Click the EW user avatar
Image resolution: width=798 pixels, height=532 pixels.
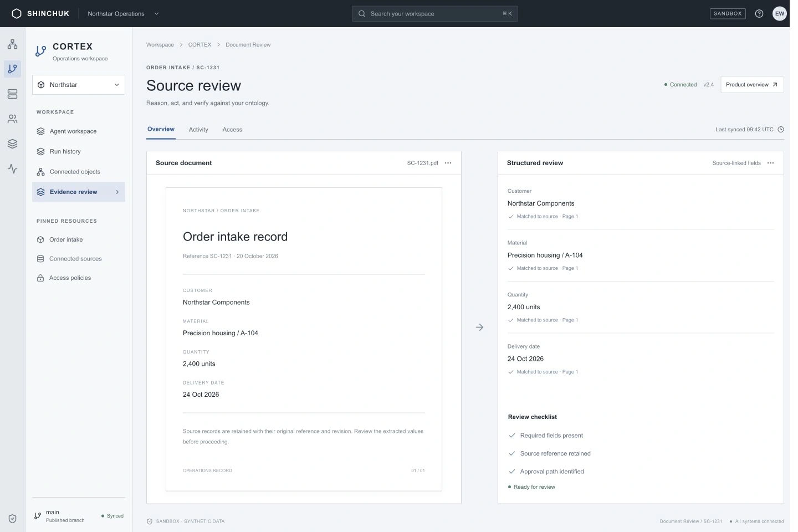coord(780,13)
